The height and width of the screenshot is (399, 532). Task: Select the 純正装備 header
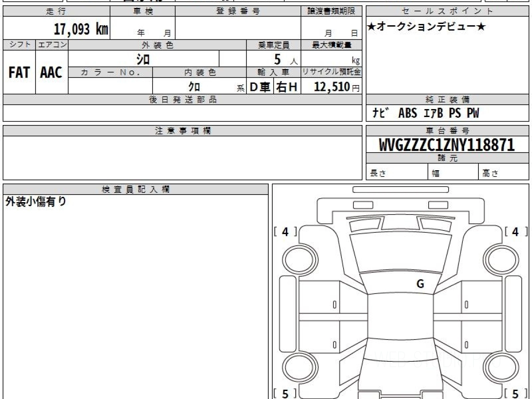coord(448,100)
